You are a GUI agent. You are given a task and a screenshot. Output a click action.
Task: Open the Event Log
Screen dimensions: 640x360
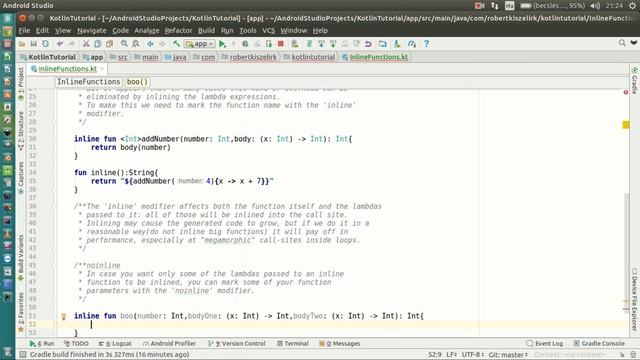pos(545,344)
